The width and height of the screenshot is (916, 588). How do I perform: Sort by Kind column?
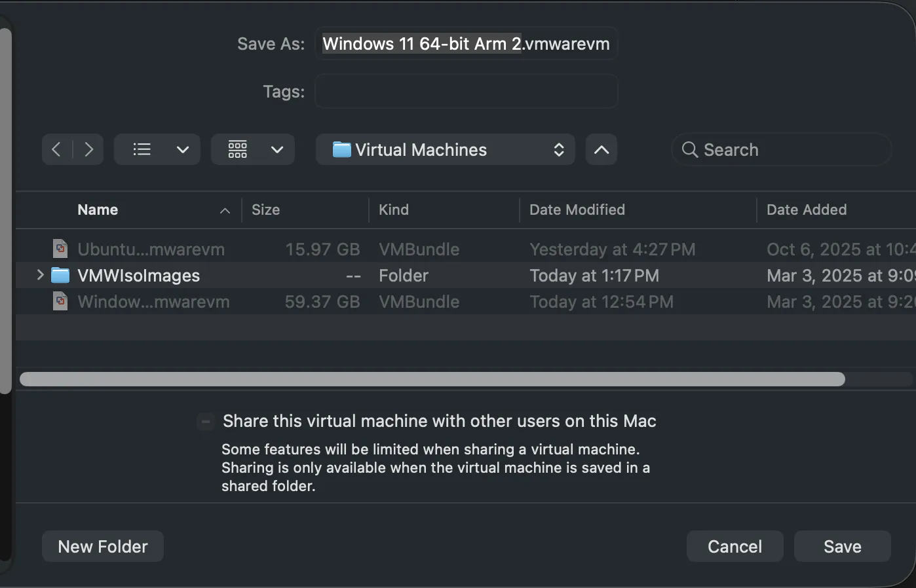[x=394, y=210]
